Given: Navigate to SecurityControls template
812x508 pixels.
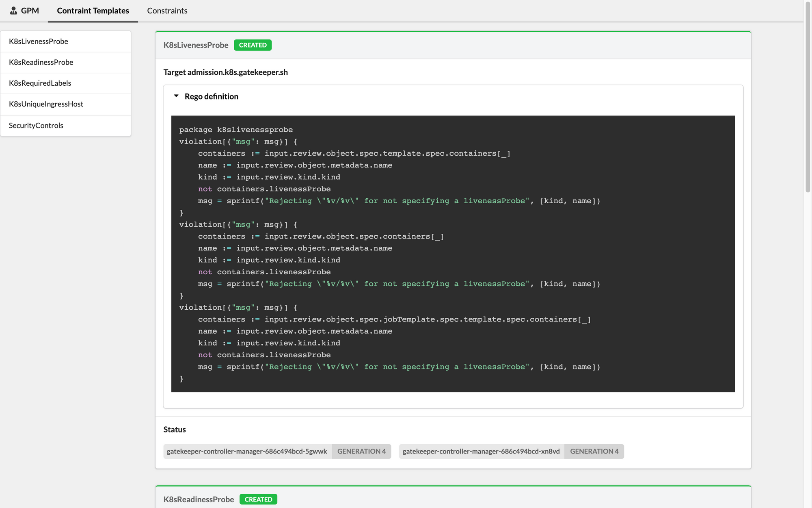Looking at the screenshot, I should pyautogui.click(x=36, y=125).
